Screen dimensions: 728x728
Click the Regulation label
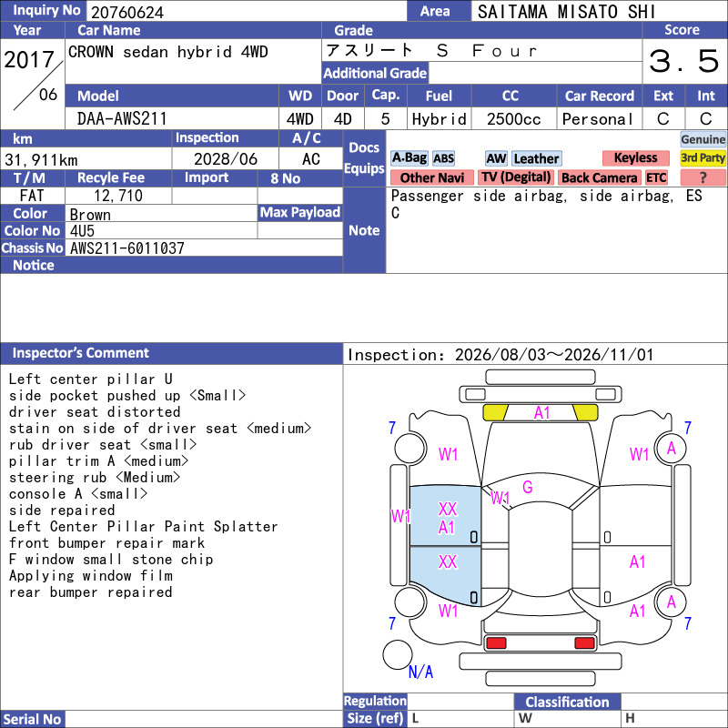pos(375,701)
